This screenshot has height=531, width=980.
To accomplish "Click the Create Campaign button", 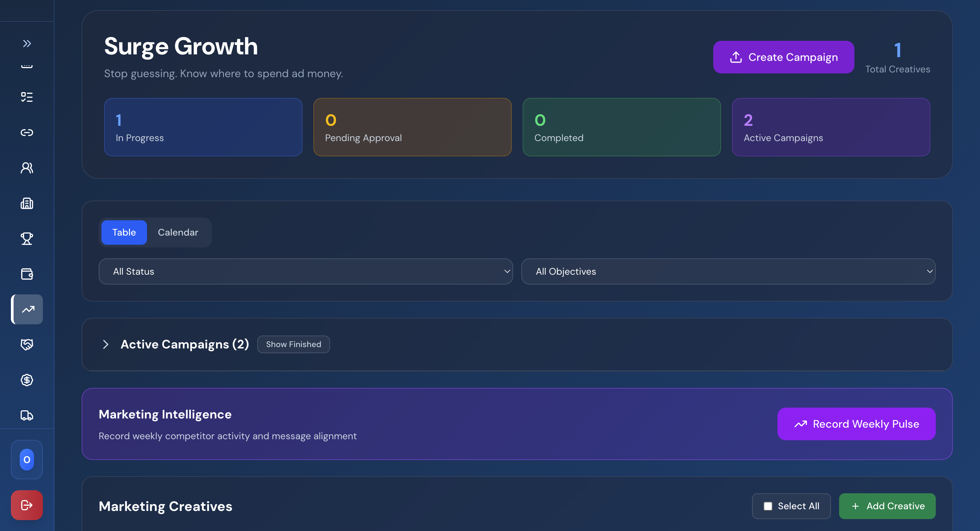I will pos(783,57).
